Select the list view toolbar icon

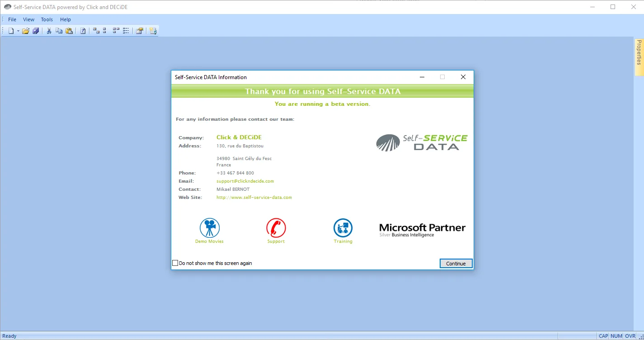point(116,31)
